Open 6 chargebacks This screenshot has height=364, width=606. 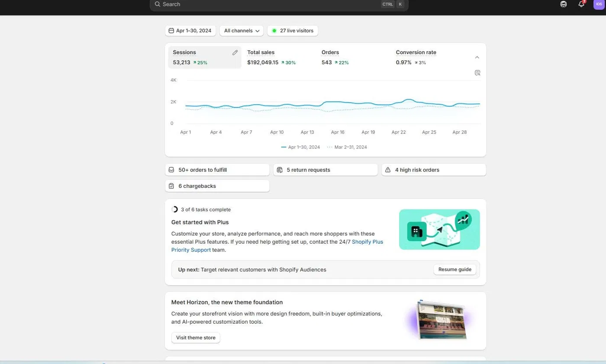(x=217, y=186)
